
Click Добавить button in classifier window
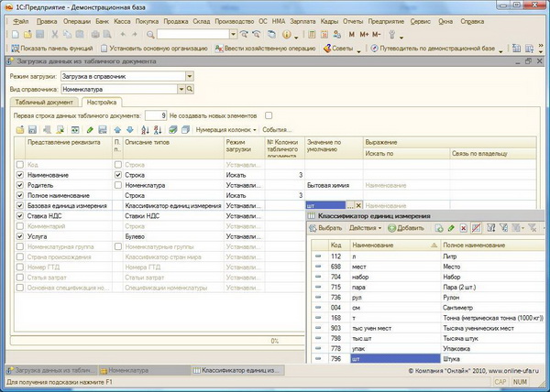tap(406, 226)
